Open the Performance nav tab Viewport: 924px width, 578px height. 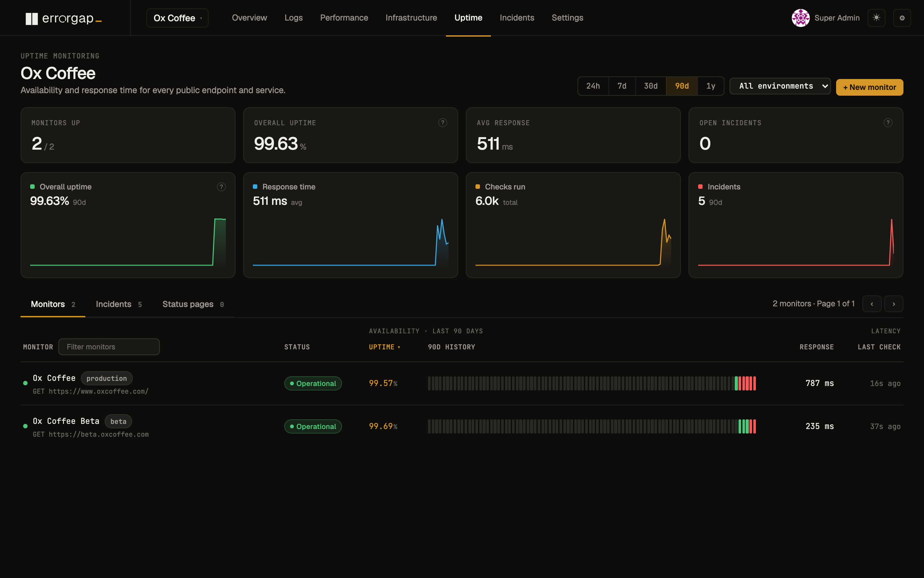click(x=344, y=18)
